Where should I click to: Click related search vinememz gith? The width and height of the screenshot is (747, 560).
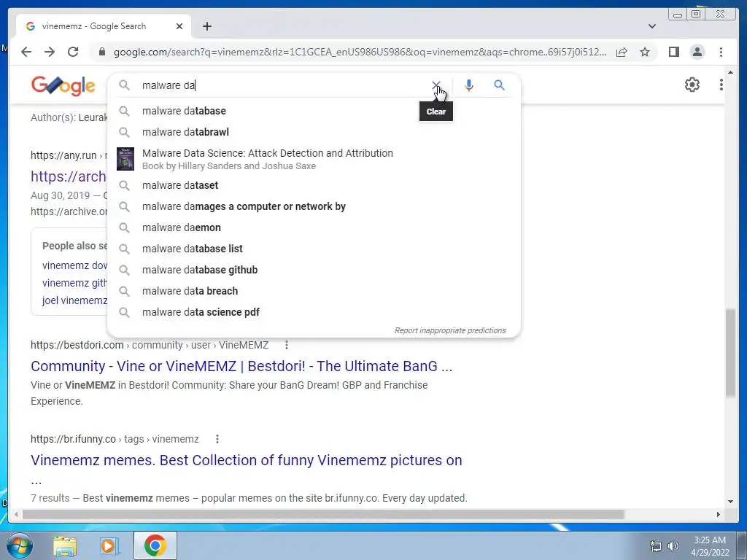tap(75, 283)
